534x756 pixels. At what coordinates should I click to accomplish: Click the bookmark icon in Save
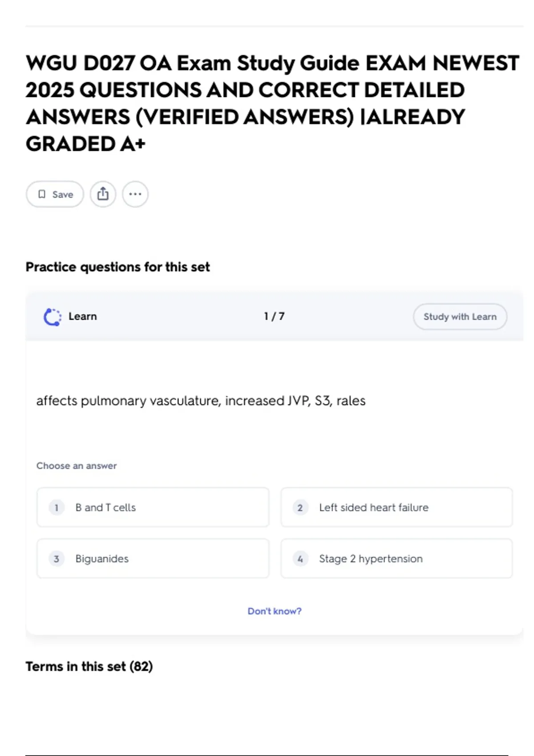(x=42, y=194)
